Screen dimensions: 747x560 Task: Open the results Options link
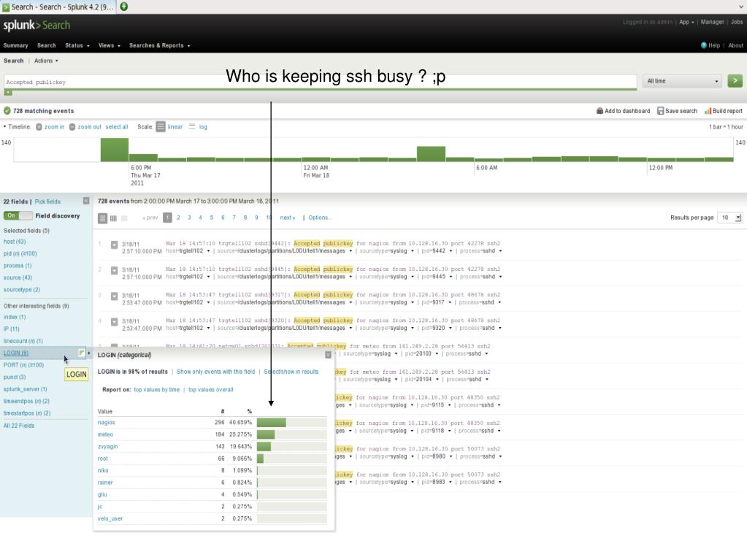[x=319, y=218]
